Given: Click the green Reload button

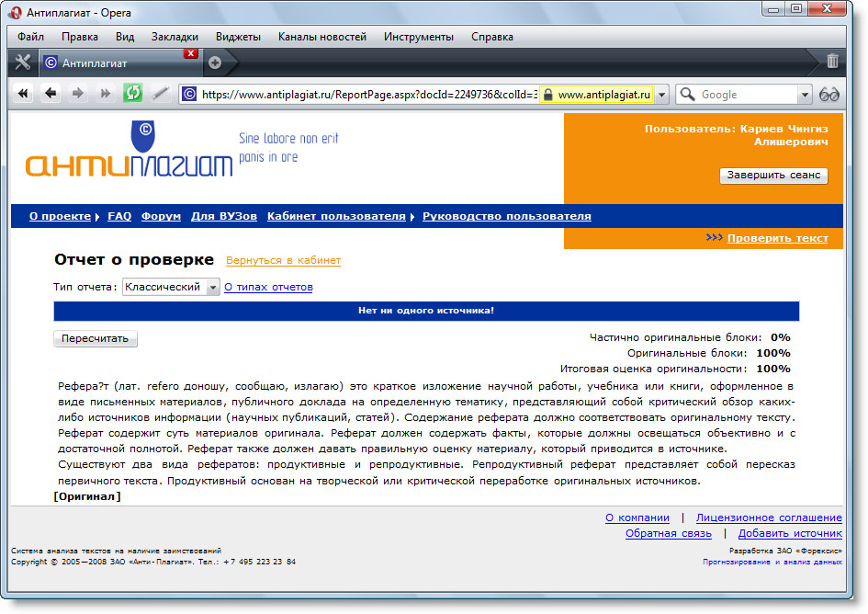Looking at the screenshot, I should click(133, 94).
